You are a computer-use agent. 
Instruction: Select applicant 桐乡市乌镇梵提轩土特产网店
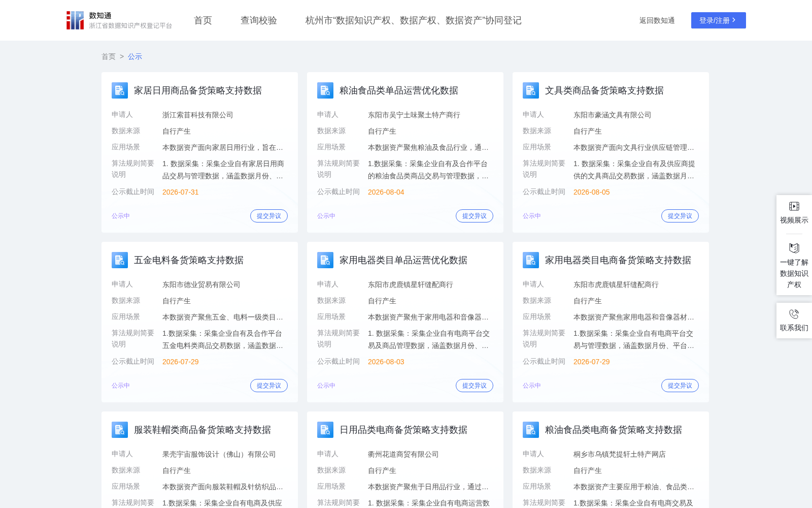pyautogui.click(x=620, y=454)
